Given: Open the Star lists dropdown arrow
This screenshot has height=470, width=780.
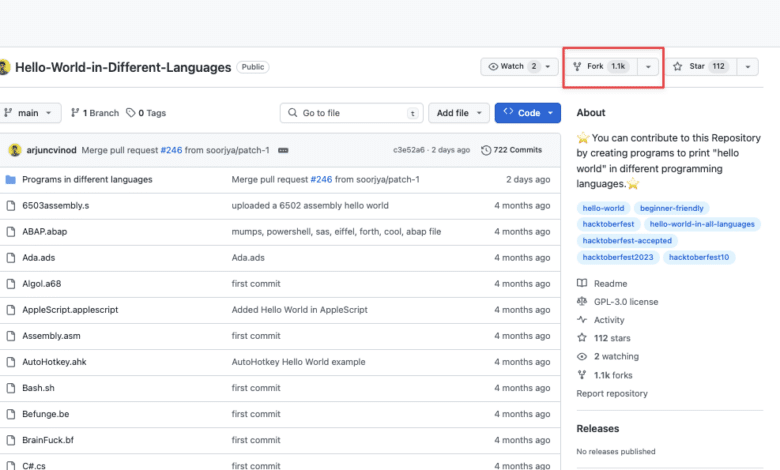Looking at the screenshot, I should pyautogui.click(x=748, y=67).
